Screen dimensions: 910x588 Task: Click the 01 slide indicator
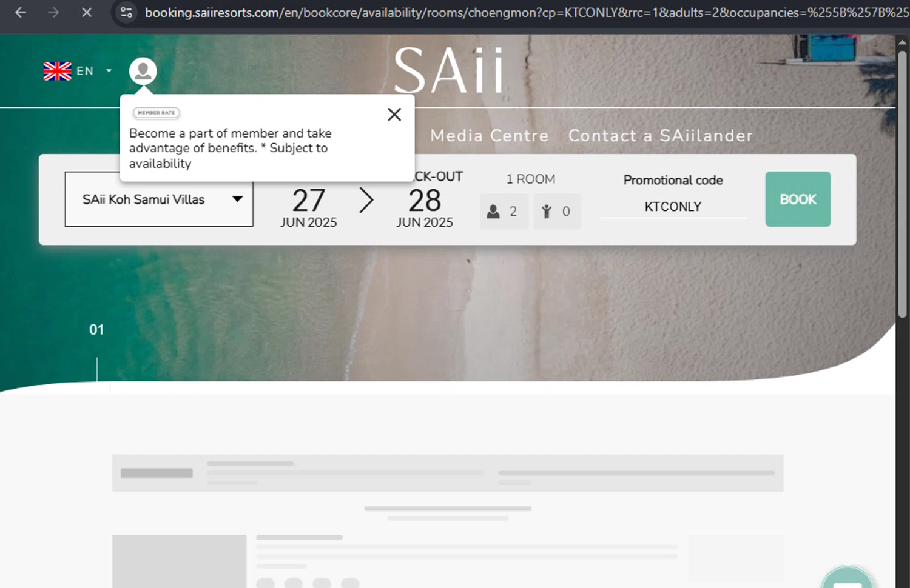coord(96,329)
